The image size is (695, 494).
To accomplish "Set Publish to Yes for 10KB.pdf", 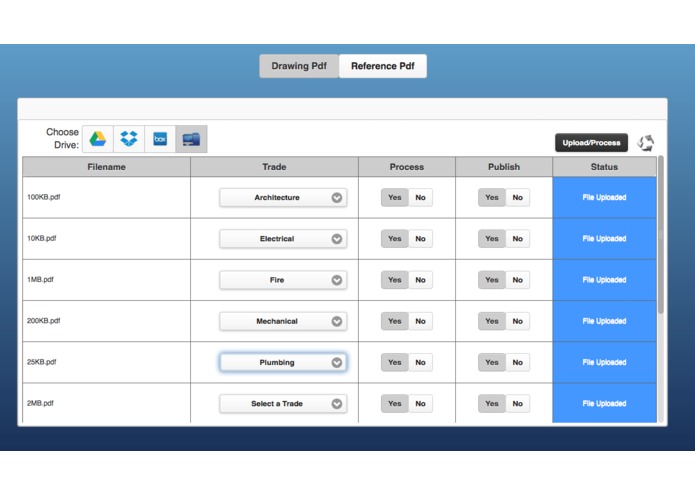I will coord(492,239).
